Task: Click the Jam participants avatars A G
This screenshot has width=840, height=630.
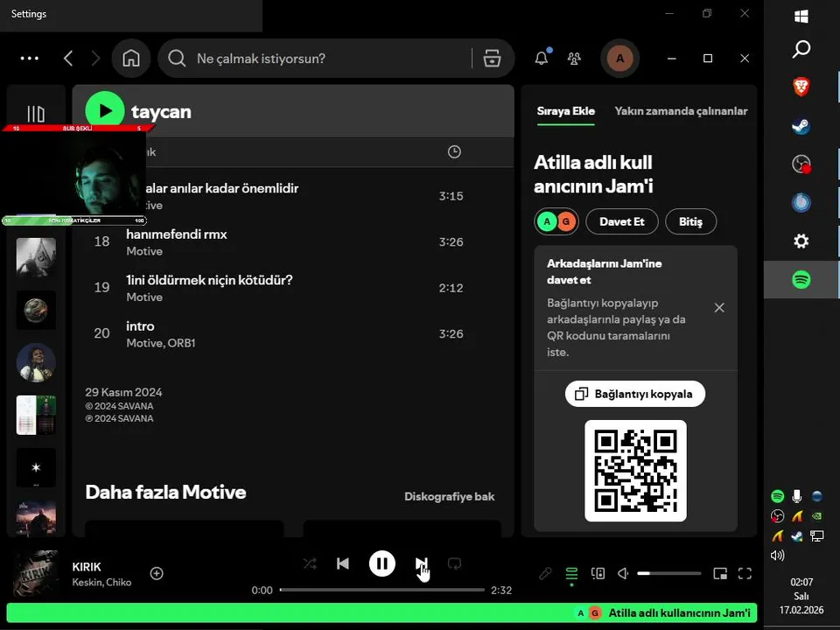Action: [556, 221]
